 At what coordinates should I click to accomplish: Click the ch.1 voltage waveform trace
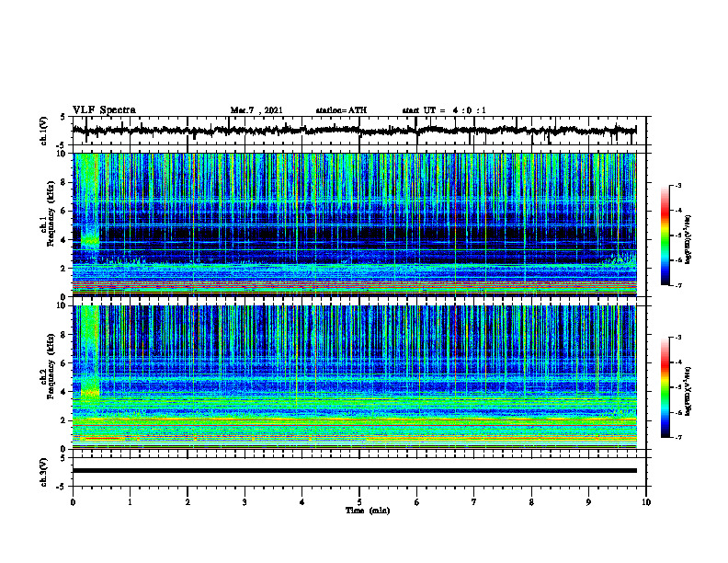(354, 131)
